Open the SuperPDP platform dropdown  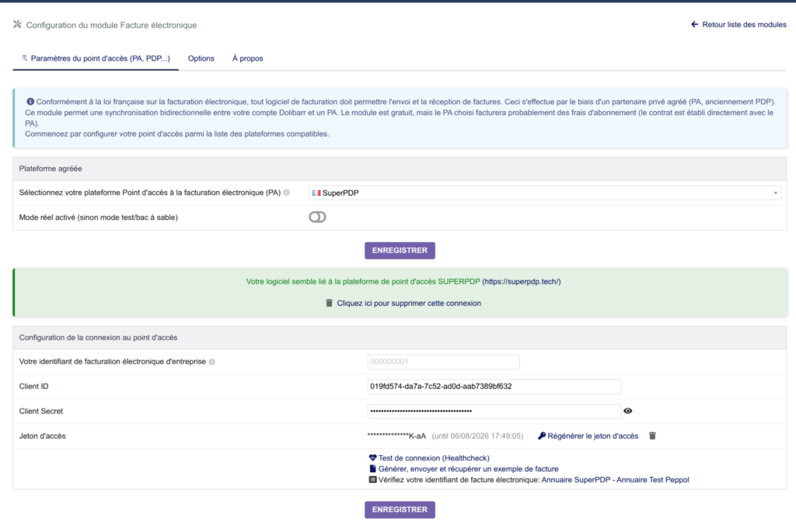tap(545, 193)
